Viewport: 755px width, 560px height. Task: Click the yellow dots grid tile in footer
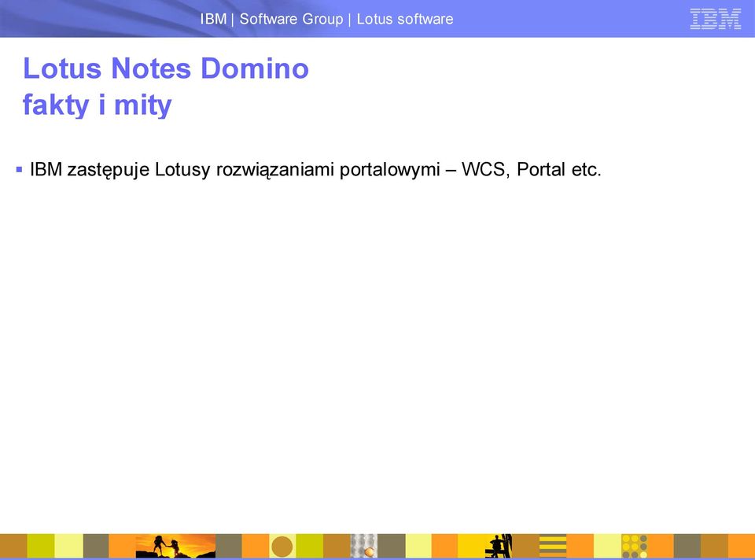tap(634, 546)
